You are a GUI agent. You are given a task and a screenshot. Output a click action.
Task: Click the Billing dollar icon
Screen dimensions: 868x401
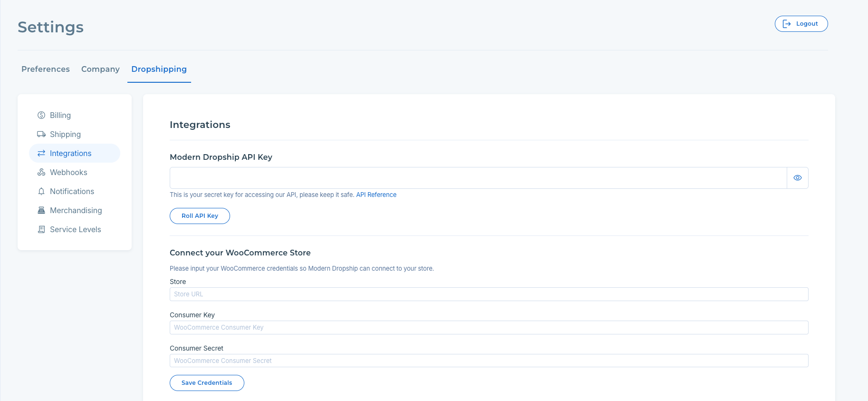41,115
